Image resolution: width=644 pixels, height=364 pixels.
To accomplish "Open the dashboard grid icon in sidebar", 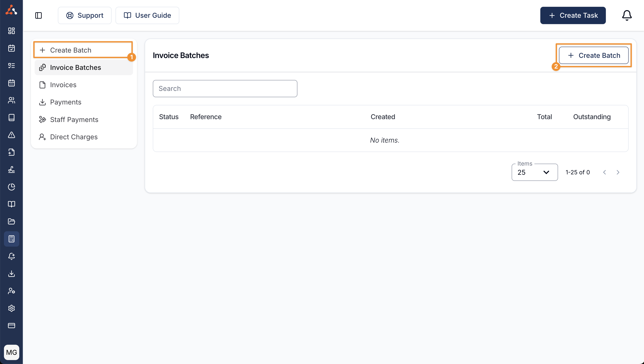I will 12,31.
